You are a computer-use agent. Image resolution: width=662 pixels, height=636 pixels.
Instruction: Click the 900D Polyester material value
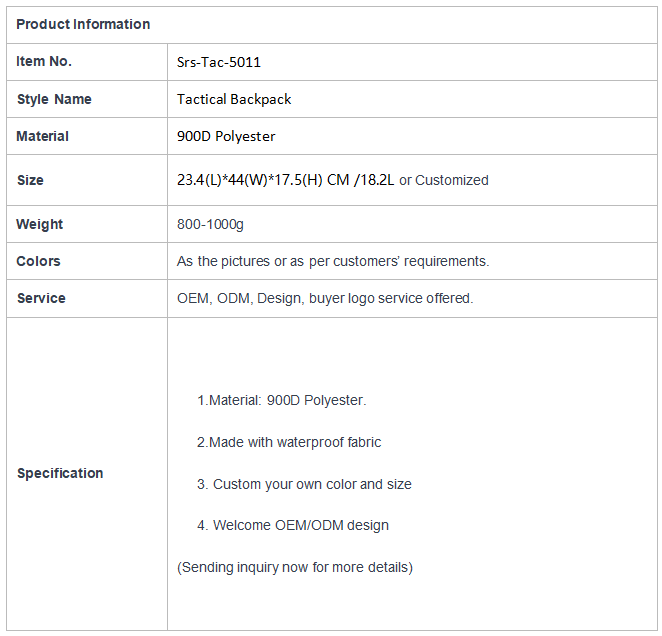click(x=226, y=136)
